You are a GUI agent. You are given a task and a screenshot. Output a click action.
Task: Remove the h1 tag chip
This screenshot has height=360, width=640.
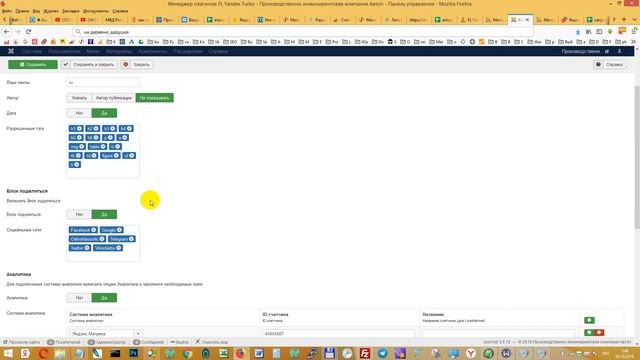coord(79,129)
